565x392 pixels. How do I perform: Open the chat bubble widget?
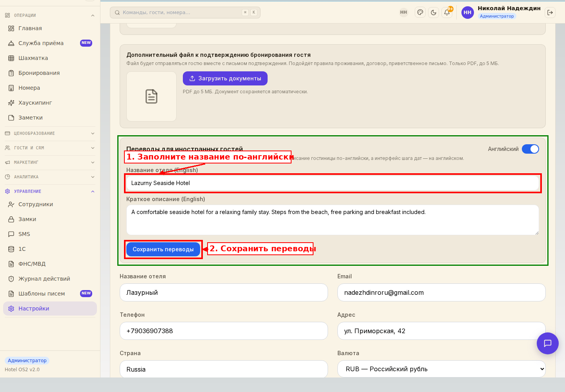[x=547, y=343]
